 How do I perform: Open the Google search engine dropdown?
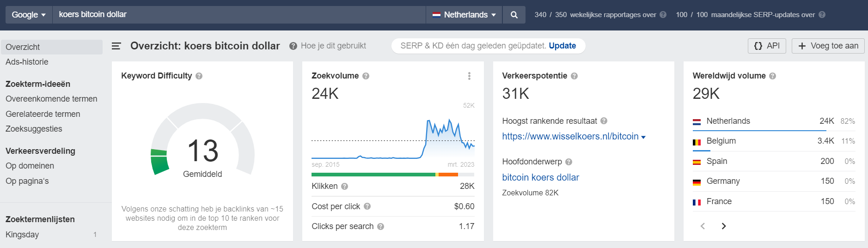pyautogui.click(x=29, y=15)
